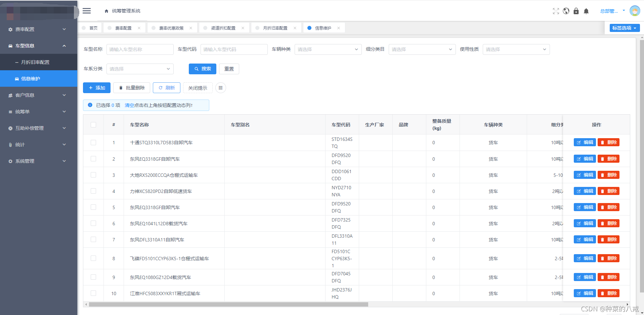Click the 清空 link
The image size is (644, 315).
(129, 105)
